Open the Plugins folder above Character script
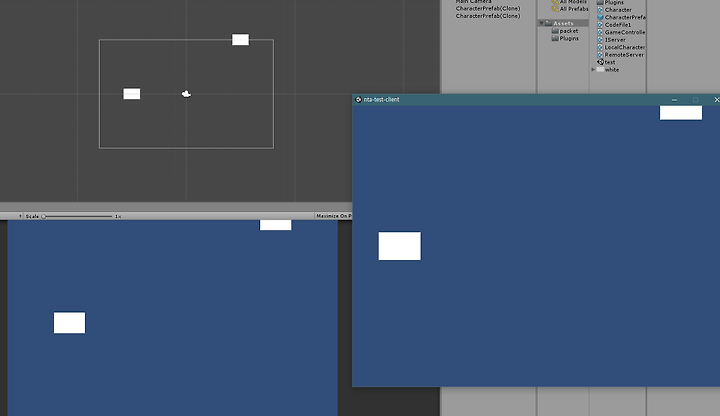 click(x=610, y=2)
